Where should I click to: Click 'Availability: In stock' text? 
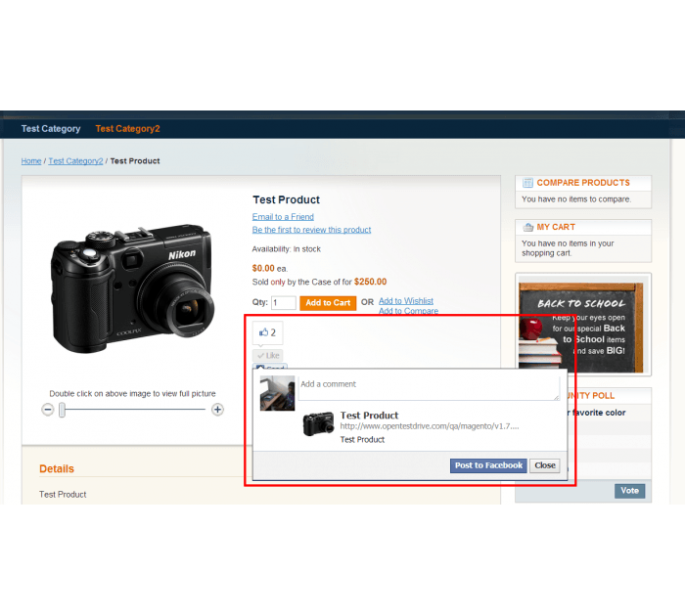point(286,249)
